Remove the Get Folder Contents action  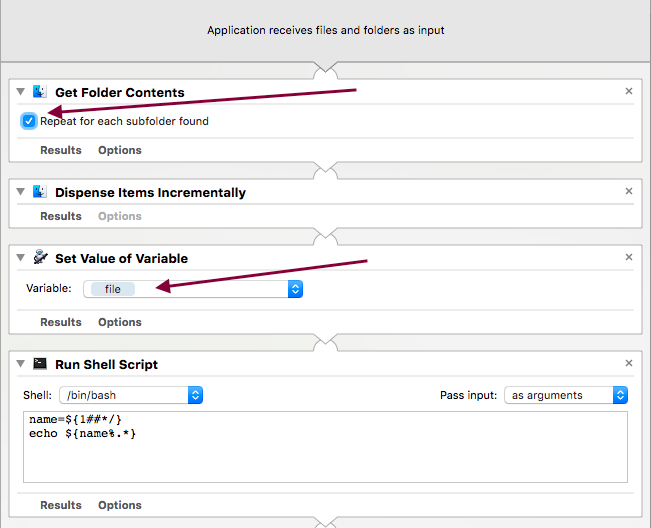[x=629, y=91]
